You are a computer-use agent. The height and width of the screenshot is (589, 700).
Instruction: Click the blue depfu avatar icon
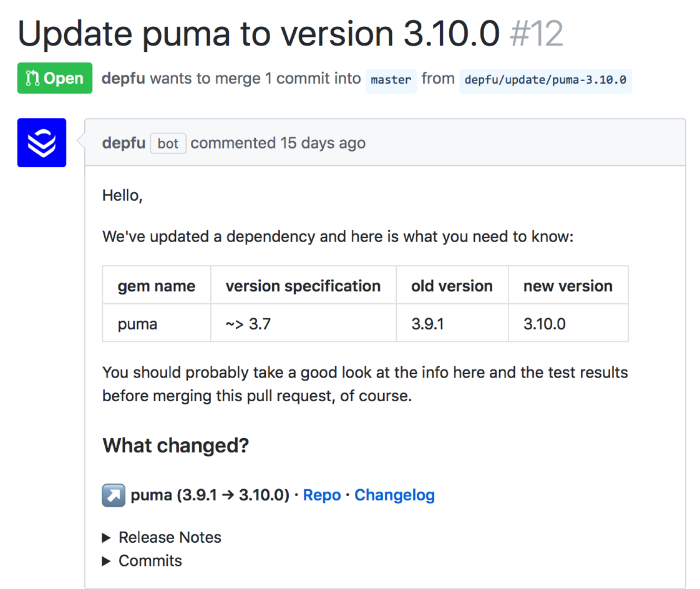point(42,143)
